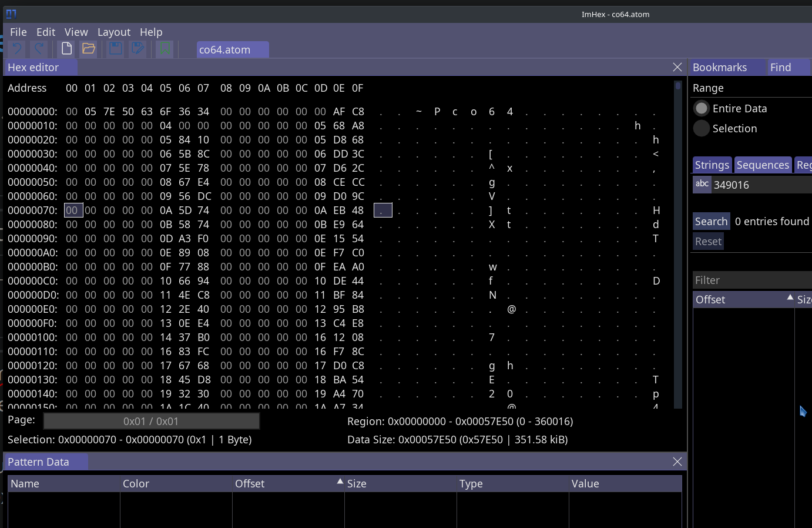Viewport: 812px width, 528px height.
Task: Click byte EB in row 00000070
Action: tap(339, 210)
